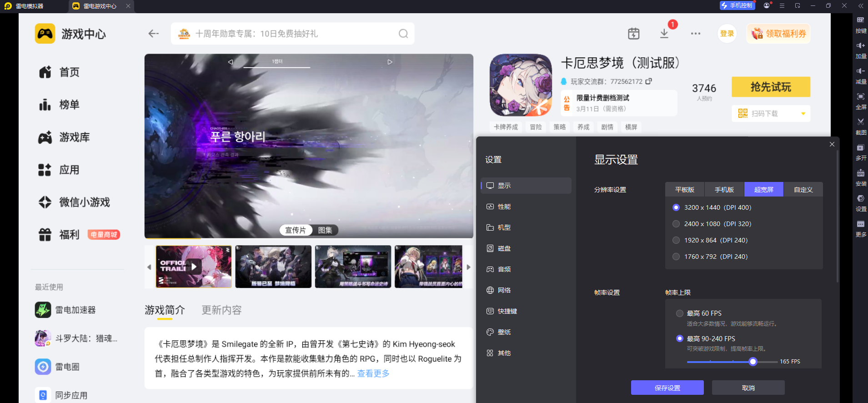Click the 保存设置 button
This screenshot has width=868, height=403.
coord(667,388)
